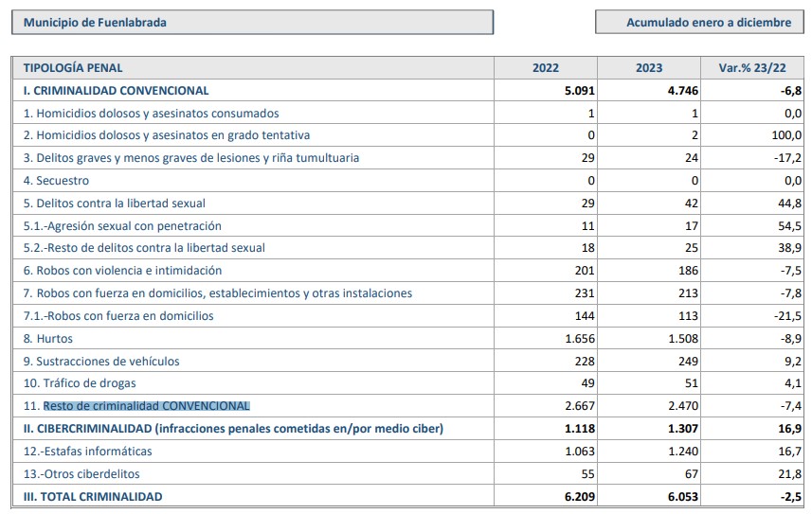
Task: Click the 5.1.-Agresión sexual con penetración label
Action: coord(122,226)
